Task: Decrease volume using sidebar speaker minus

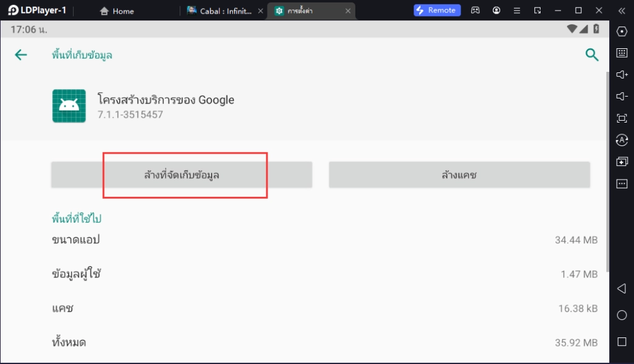Action: pos(622,96)
